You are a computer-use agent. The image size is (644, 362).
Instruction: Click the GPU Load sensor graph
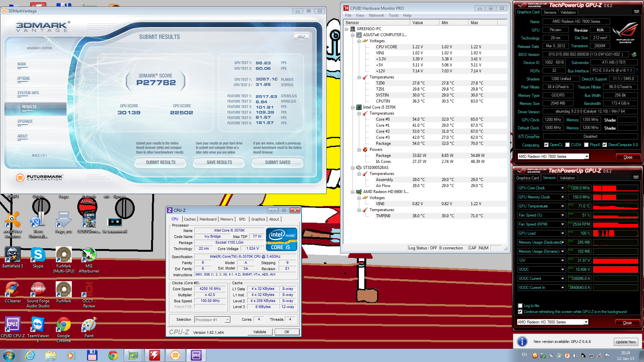point(615,233)
